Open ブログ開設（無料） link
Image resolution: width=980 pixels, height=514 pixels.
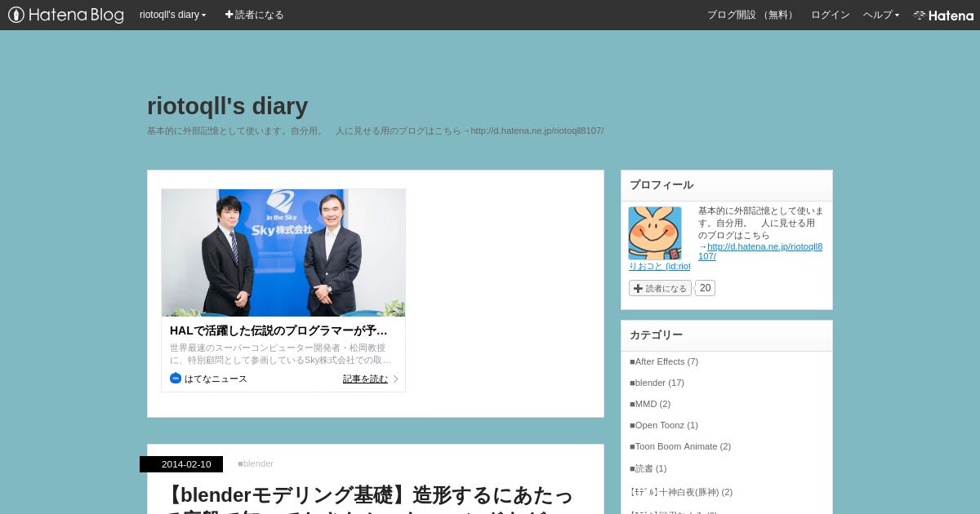tap(751, 15)
